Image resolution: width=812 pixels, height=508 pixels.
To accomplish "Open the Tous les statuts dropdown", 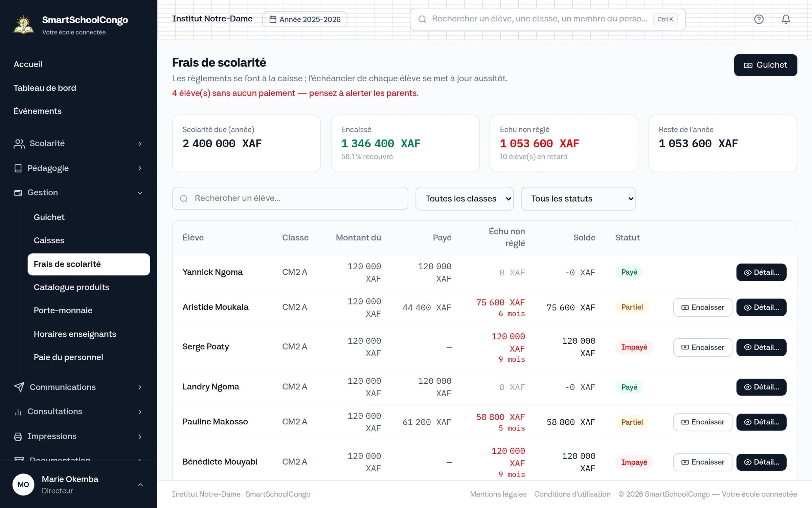I will [579, 198].
